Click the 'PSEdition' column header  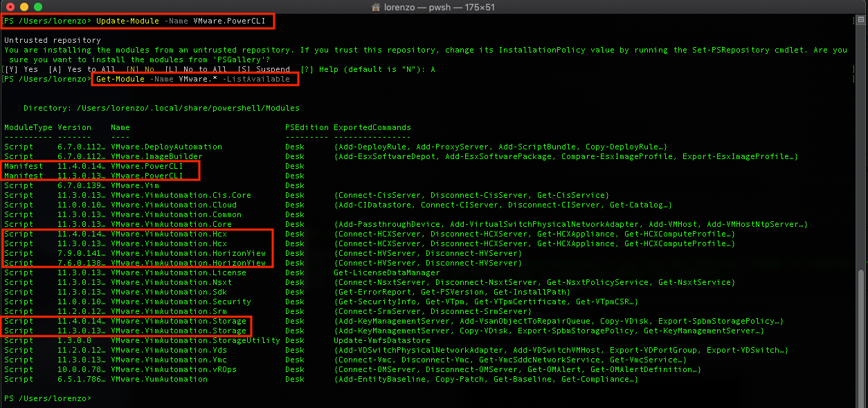pyautogui.click(x=307, y=127)
